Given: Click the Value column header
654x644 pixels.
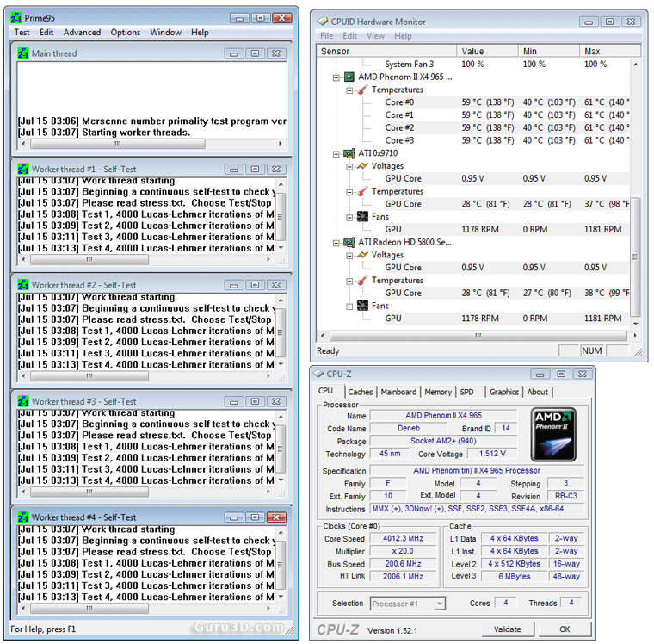Looking at the screenshot, I should (487, 52).
